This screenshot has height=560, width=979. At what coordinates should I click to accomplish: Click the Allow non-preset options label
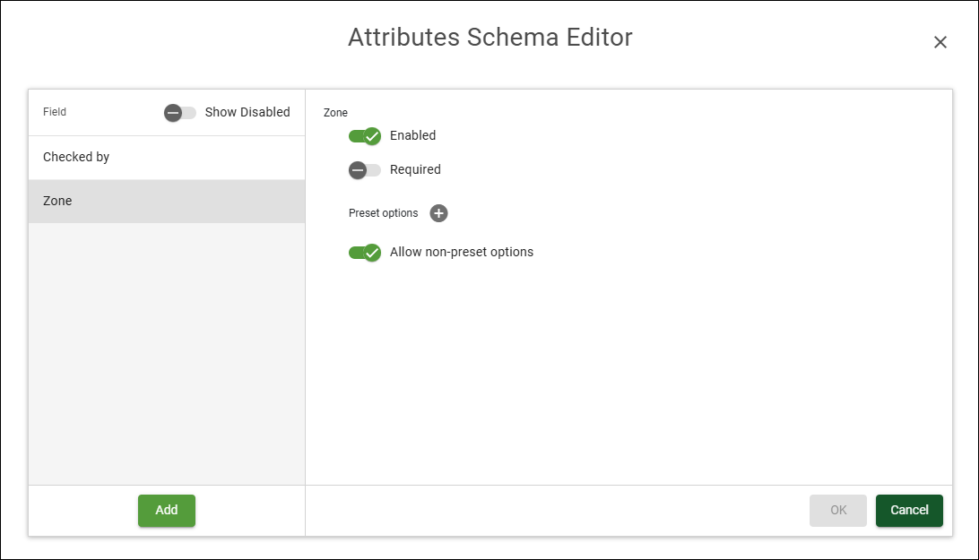point(462,252)
